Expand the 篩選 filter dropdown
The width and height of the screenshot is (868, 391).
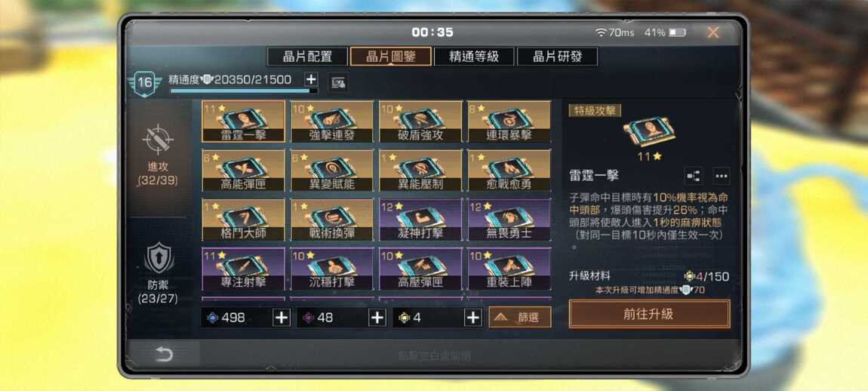click(x=520, y=317)
